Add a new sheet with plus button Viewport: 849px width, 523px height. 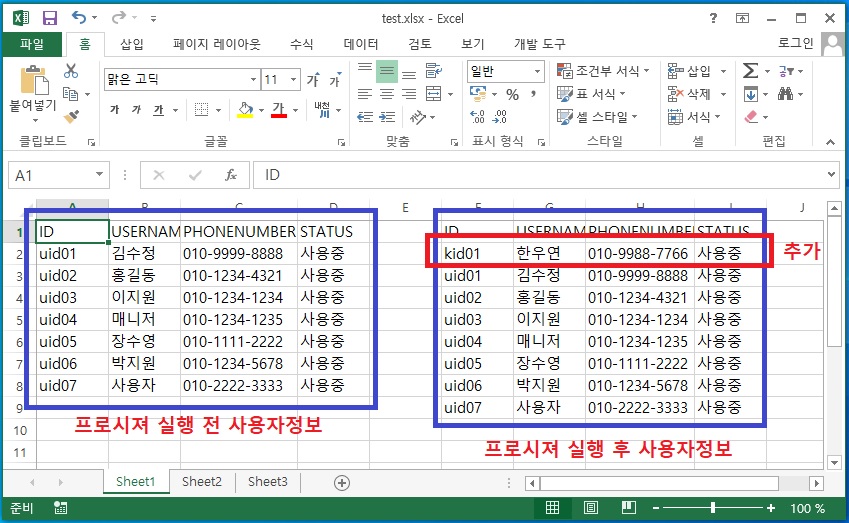tap(342, 482)
